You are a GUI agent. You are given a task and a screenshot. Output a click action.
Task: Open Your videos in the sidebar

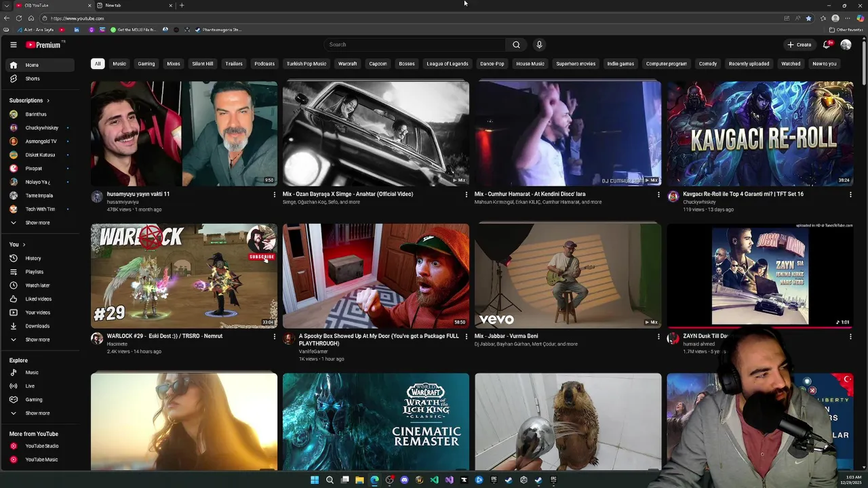[38, 312]
